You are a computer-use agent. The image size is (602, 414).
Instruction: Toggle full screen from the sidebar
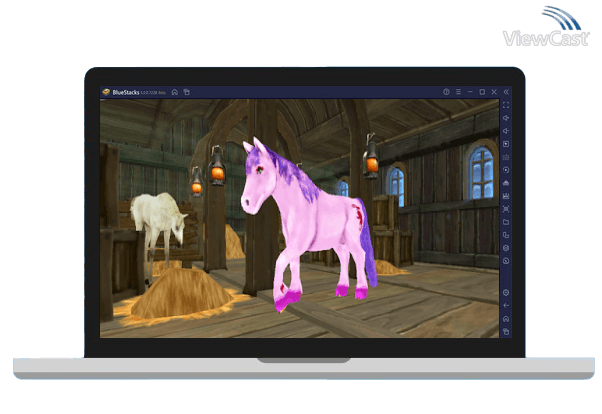tap(506, 105)
